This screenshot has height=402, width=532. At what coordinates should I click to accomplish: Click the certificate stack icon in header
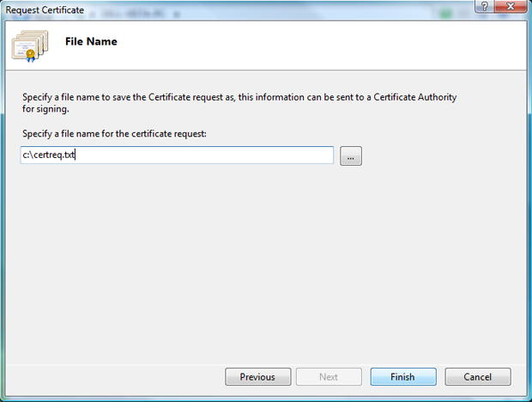30,46
